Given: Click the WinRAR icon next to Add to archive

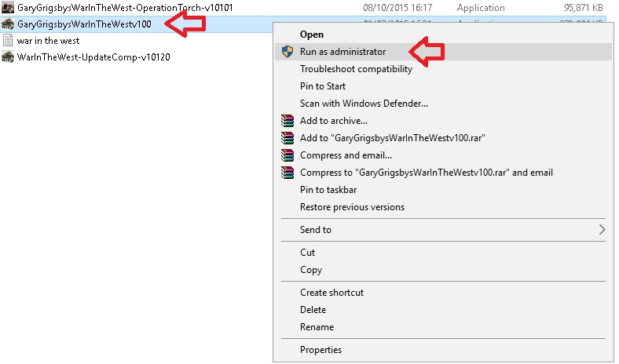Looking at the screenshot, I should [x=288, y=120].
